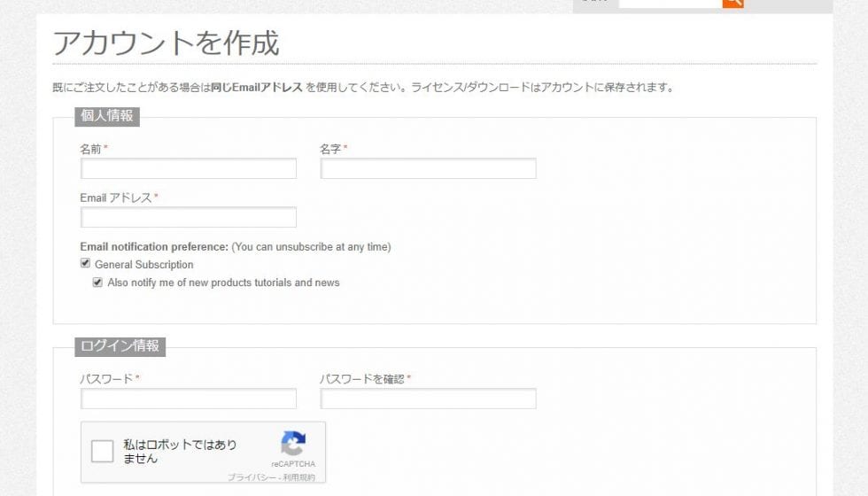The height and width of the screenshot is (496, 868).
Task: Click the ログイン情報 section heading
Action: [120, 346]
